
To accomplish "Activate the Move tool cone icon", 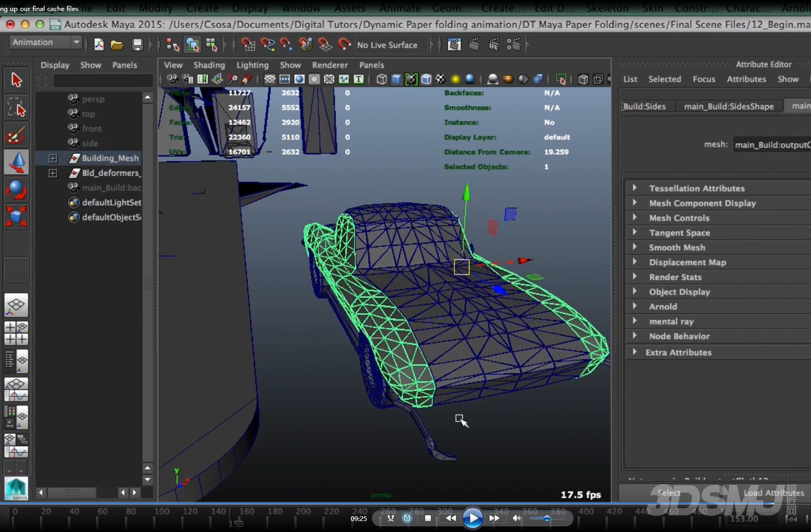I will coord(16,162).
